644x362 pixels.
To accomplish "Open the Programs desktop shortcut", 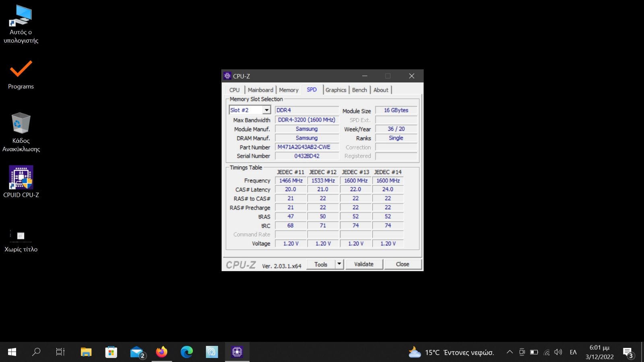I will click(21, 75).
